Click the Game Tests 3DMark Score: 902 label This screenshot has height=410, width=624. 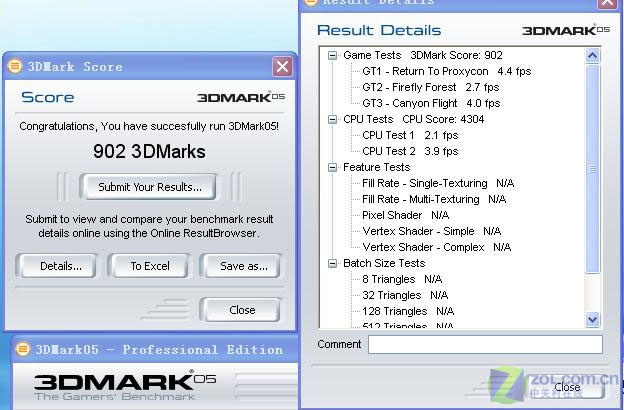[423, 55]
